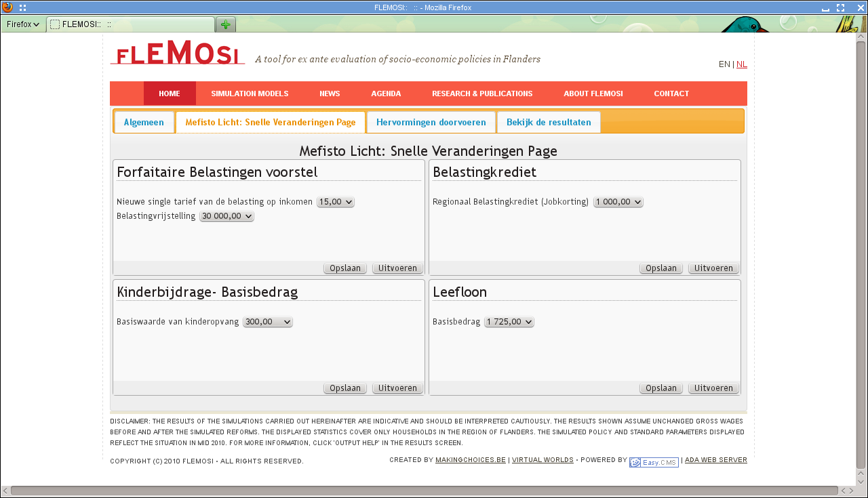Screen dimensions: 868x498
Task: Expand the Jobkorting tax credit dropdown
Action: tap(618, 202)
